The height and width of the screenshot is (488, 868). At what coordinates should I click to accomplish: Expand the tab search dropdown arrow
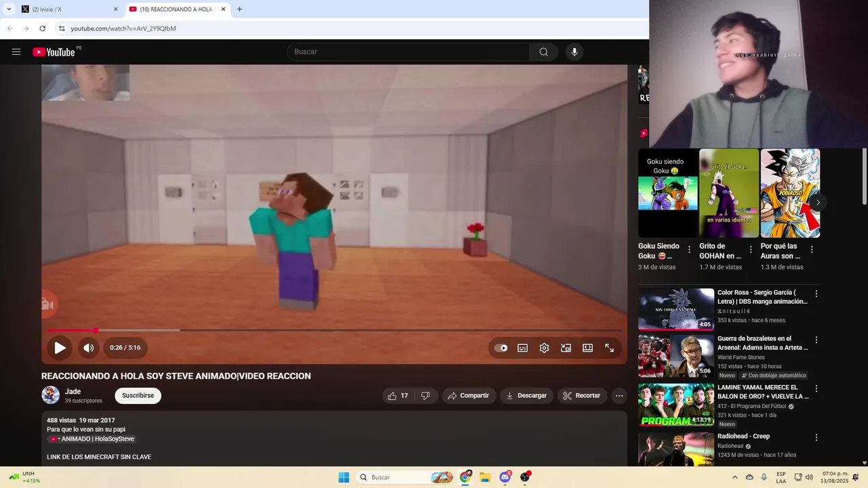click(x=9, y=9)
